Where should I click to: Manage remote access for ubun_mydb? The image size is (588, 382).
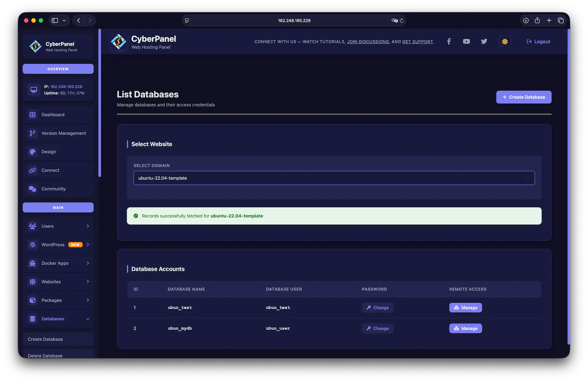click(465, 328)
